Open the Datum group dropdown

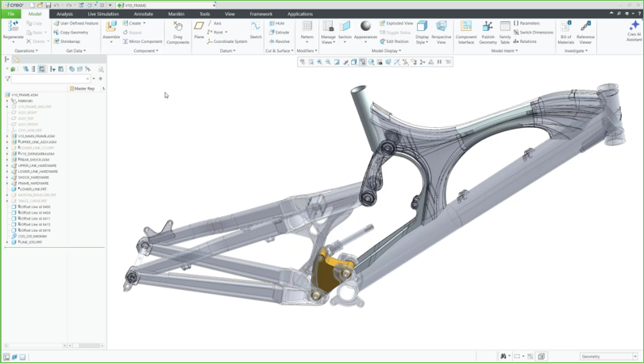pyautogui.click(x=228, y=51)
